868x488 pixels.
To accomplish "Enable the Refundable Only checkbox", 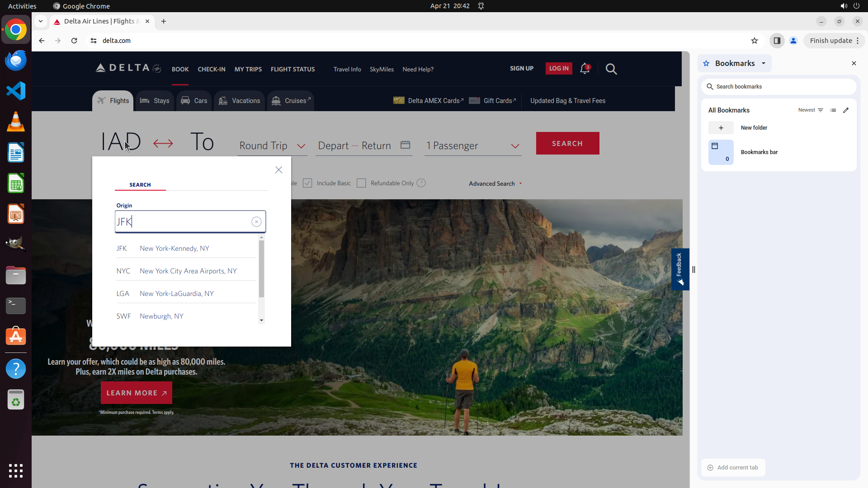I will [x=361, y=183].
